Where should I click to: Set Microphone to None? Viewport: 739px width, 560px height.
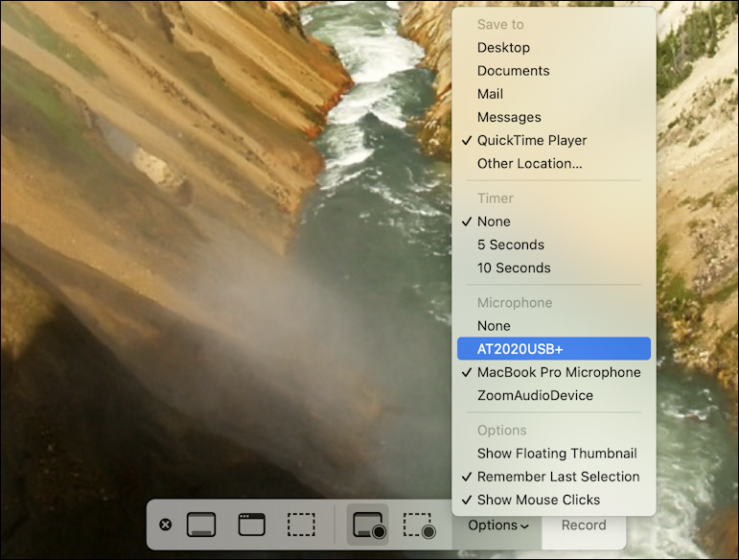554,326
